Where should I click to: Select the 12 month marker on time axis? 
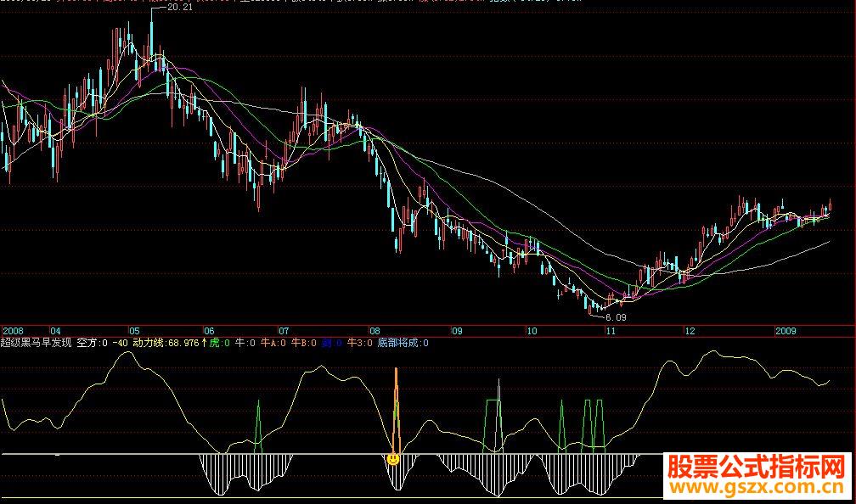point(690,331)
